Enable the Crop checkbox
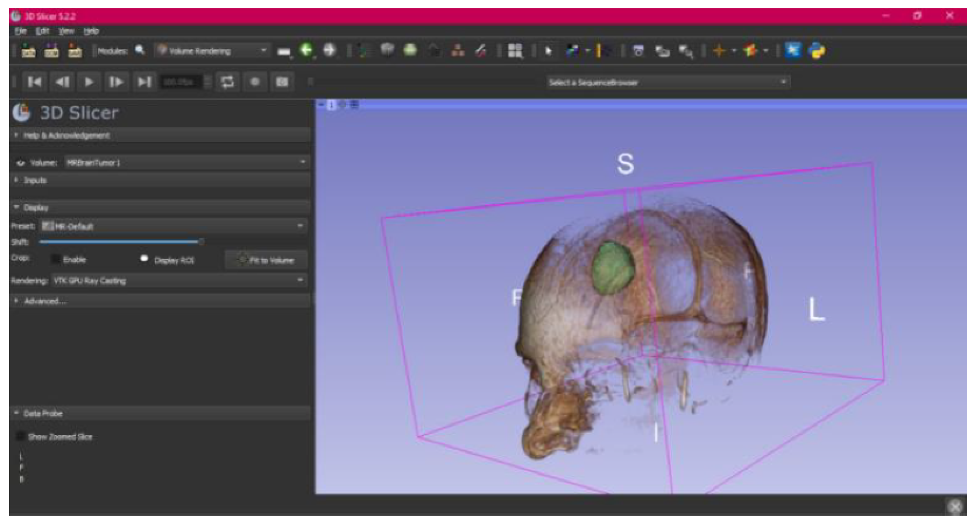Image resolution: width=980 pixels, height=527 pixels. coord(56,259)
